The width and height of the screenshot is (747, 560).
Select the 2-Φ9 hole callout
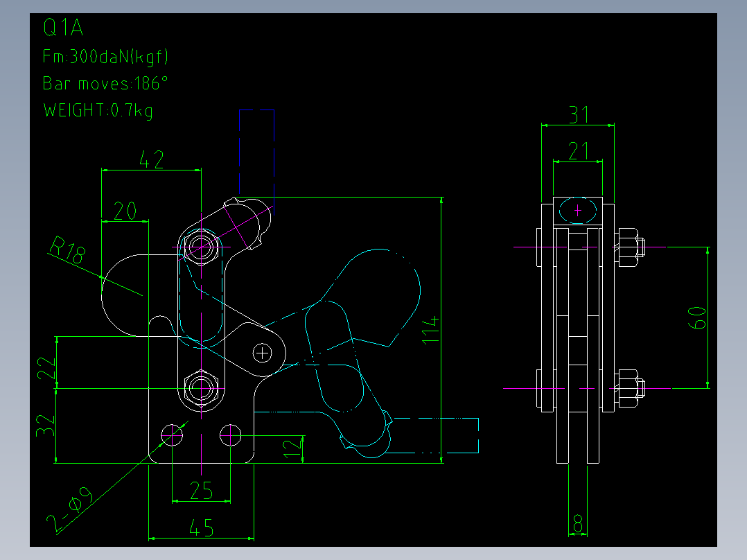pyautogui.click(x=69, y=509)
